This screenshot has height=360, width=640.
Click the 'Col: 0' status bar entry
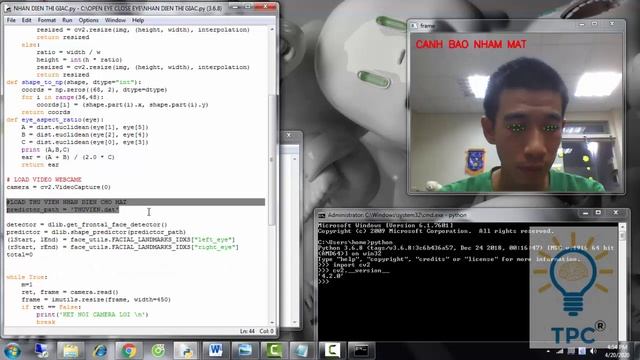click(267, 331)
